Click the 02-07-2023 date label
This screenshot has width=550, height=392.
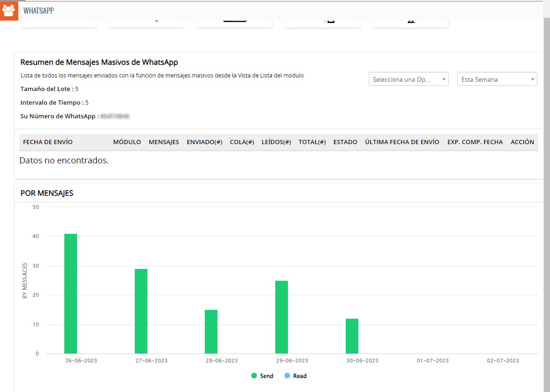[x=503, y=361]
